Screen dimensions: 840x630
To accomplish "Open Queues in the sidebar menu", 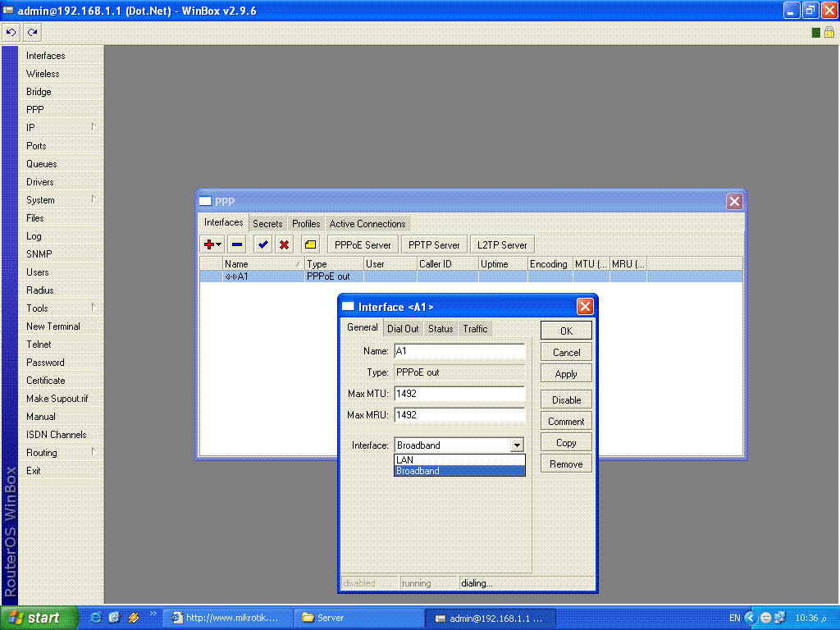I will coord(61,163).
